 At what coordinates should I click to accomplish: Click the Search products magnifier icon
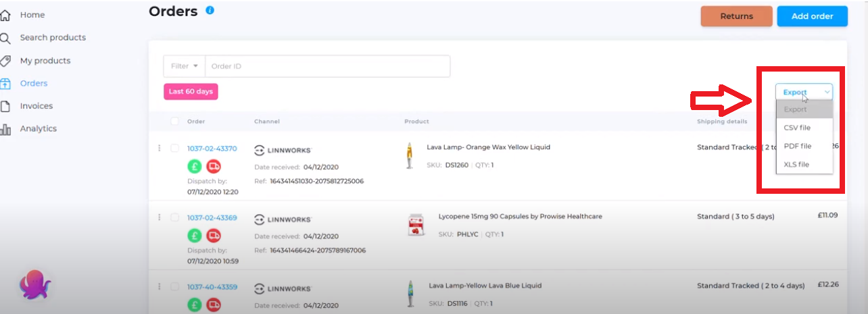pos(5,38)
